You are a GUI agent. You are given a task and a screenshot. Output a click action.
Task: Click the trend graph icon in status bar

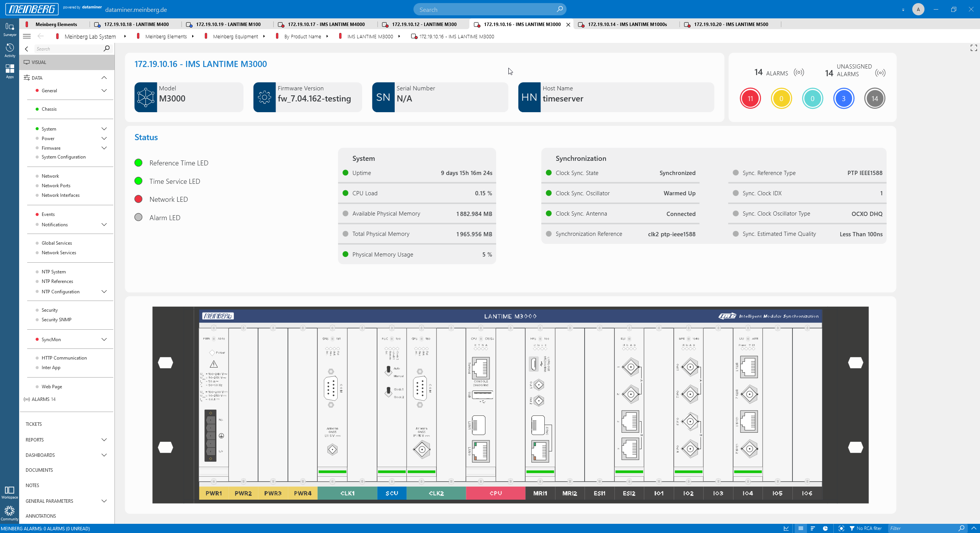click(x=786, y=528)
